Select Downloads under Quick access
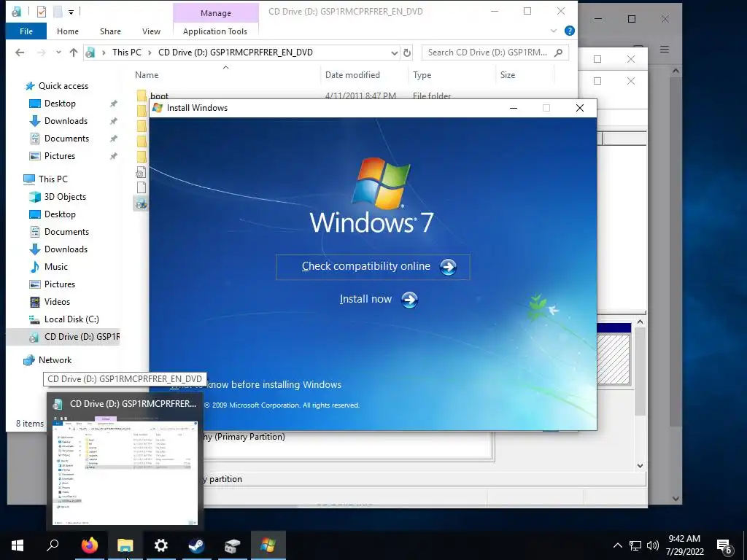The width and height of the screenshot is (747, 560). (x=66, y=121)
